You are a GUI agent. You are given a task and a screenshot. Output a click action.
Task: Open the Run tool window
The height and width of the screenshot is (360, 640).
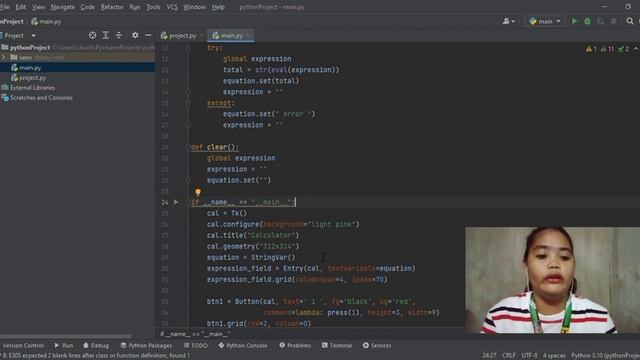[x=64, y=345]
